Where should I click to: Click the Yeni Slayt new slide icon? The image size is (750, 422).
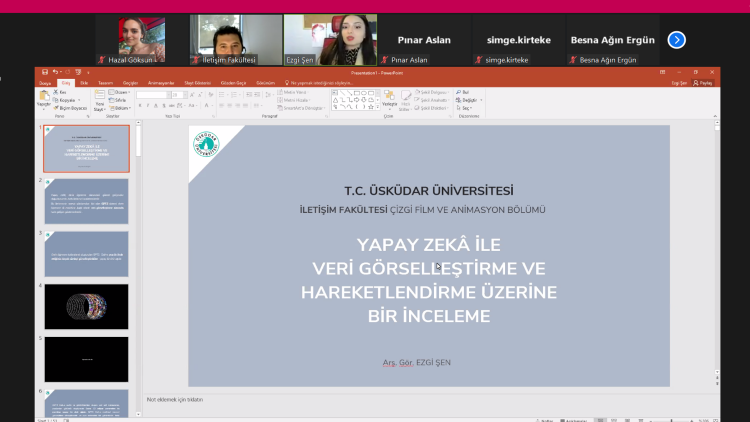(99, 95)
